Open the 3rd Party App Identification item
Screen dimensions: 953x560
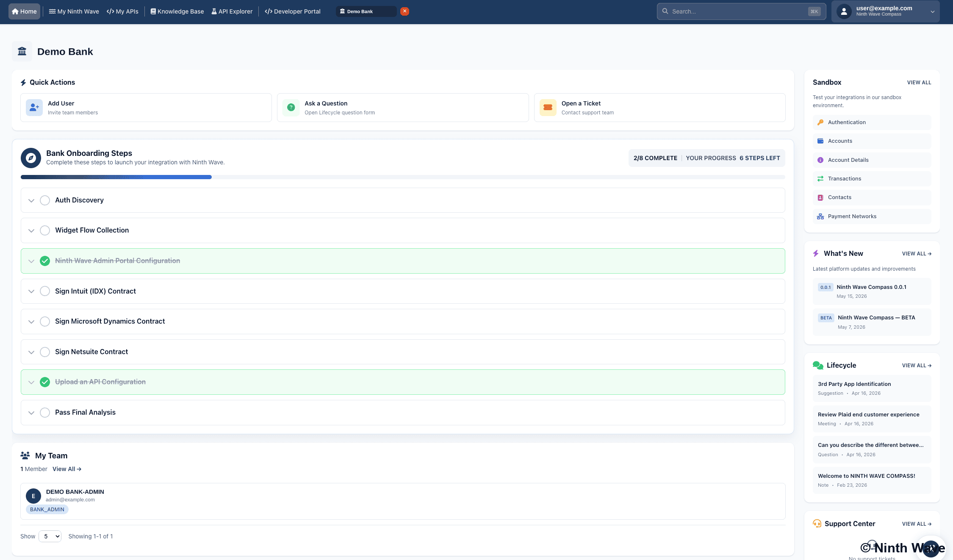click(872, 388)
